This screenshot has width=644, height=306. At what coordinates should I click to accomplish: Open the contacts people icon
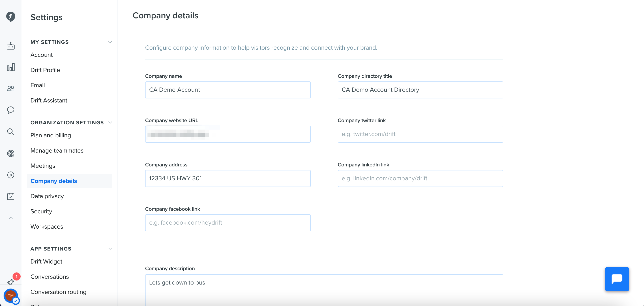click(x=11, y=88)
